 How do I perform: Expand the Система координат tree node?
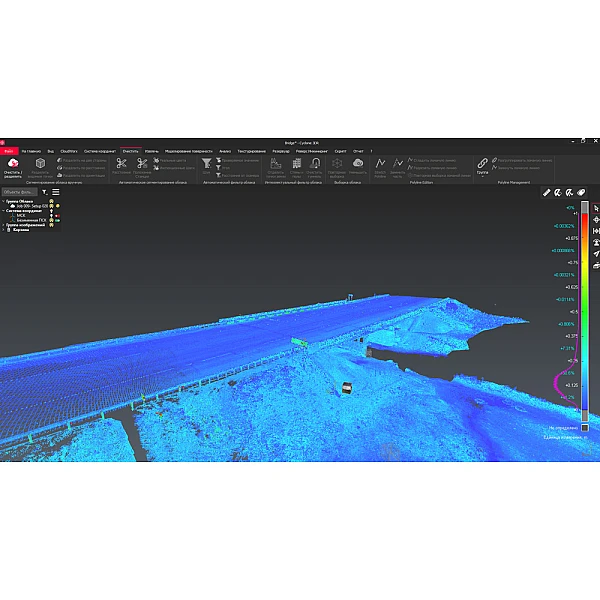(3, 210)
